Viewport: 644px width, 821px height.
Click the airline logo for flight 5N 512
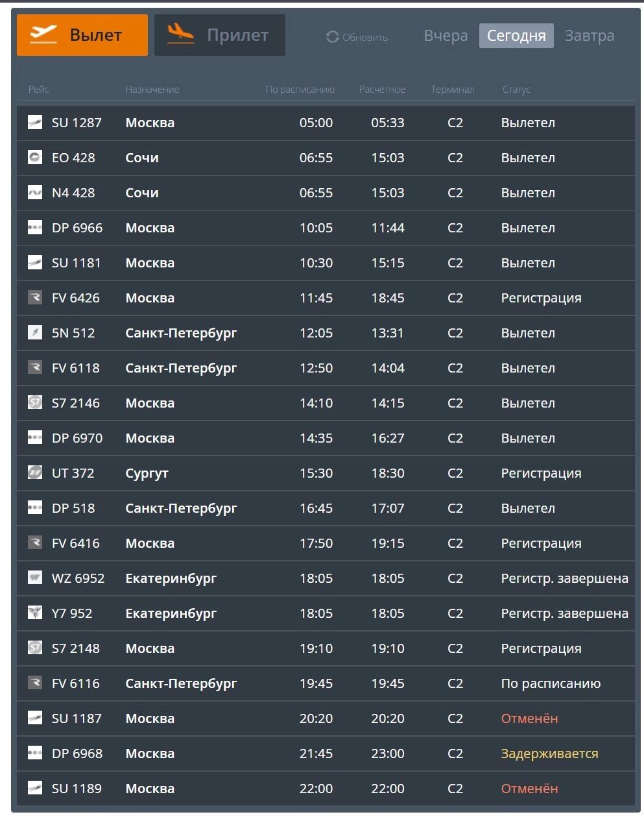35,332
